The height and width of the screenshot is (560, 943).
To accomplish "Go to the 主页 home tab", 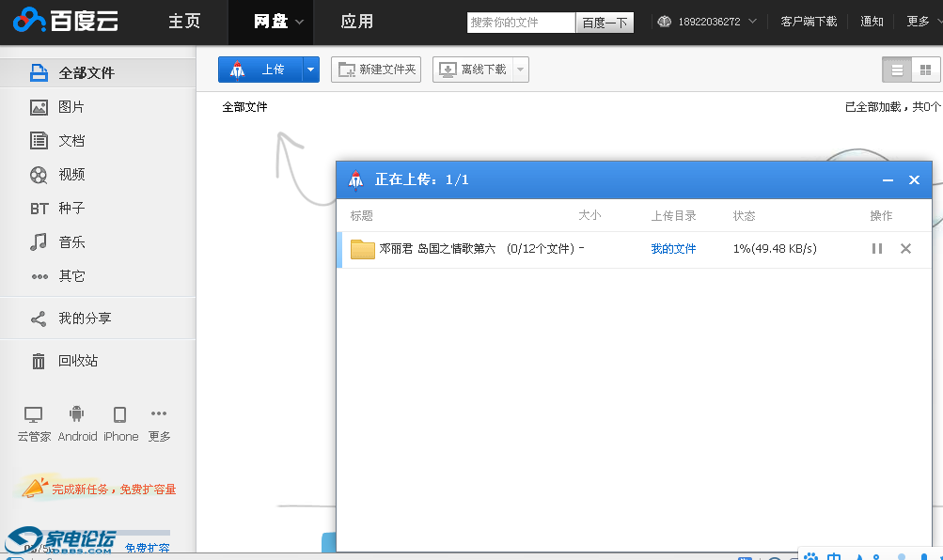I will click(184, 22).
